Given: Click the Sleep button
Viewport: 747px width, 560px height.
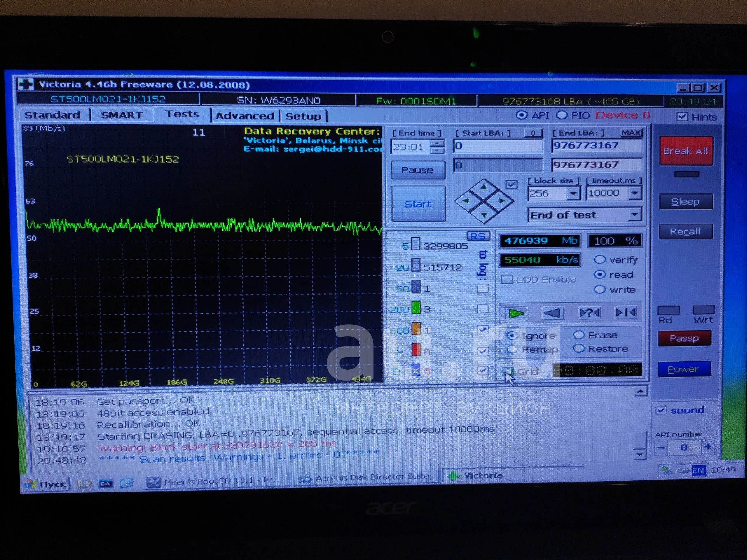Looking at the screenshot, I should (685, 202).
